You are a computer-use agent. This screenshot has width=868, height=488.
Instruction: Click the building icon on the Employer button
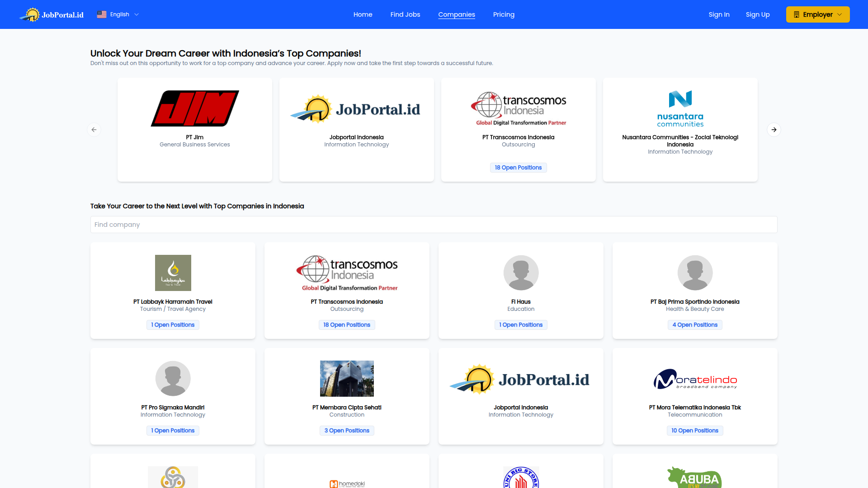(x=797, y=14)
